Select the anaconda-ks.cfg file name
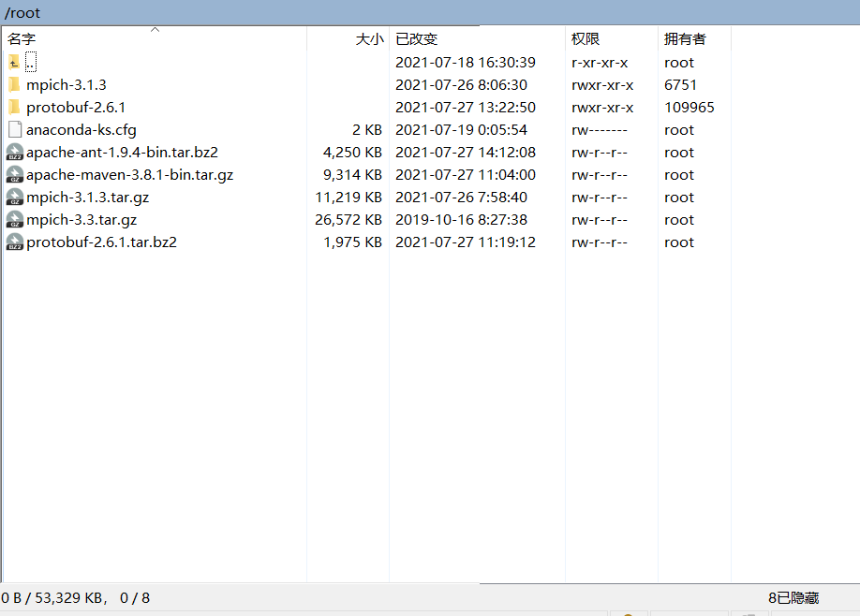Image resolution: width=860 pixels, height=616 pixels. [x=82, y=130]
